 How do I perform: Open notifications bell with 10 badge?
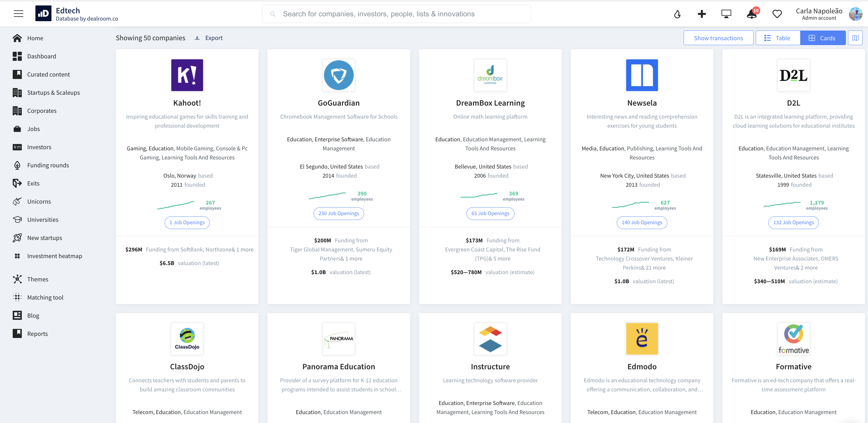(752, 14)
